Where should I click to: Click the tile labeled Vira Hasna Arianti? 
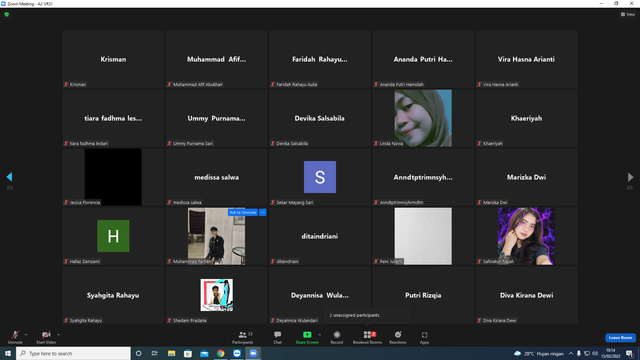coord(526,59)
